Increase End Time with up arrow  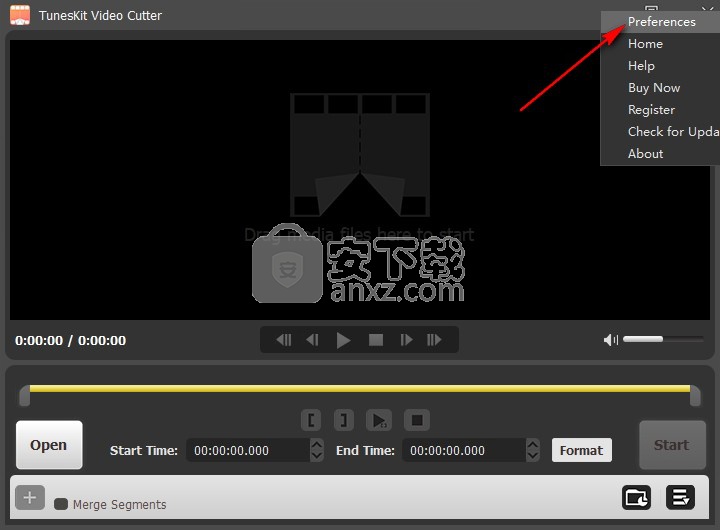(533, 444)
